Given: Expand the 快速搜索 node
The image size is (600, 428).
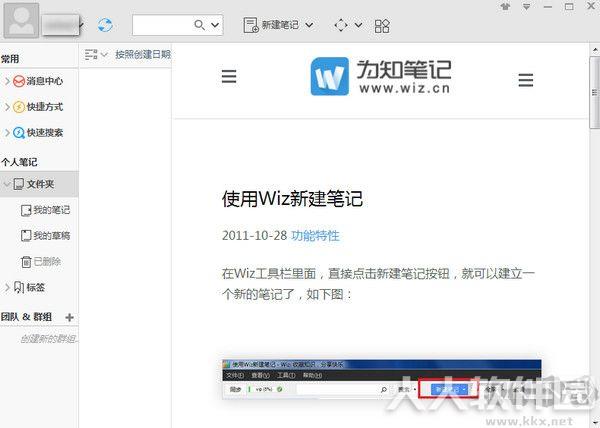Looking at the screenshot, I should tap(7, 133).
